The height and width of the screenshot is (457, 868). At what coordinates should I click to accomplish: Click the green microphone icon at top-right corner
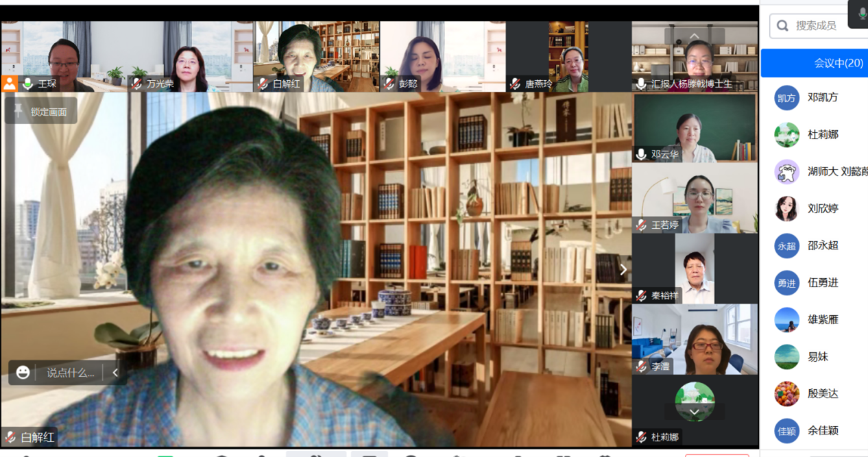(862, 13)
